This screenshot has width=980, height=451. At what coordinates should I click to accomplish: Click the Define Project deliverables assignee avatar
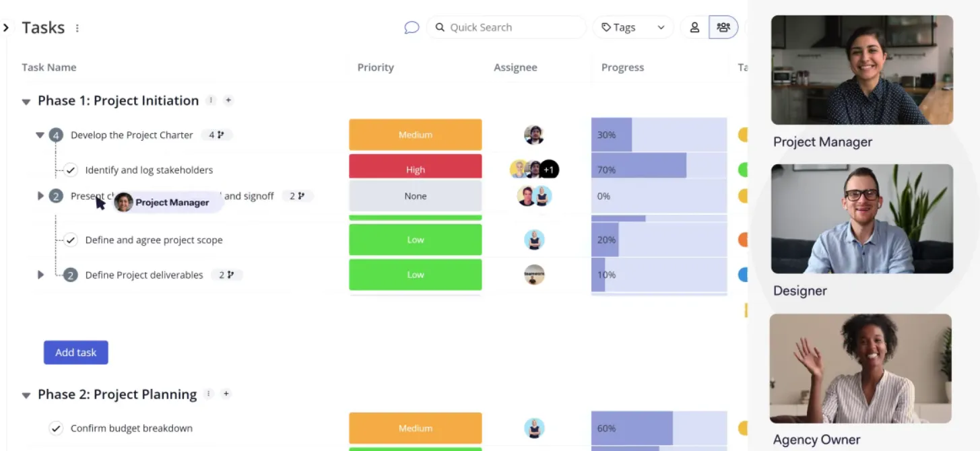click(x=534, y=275)
